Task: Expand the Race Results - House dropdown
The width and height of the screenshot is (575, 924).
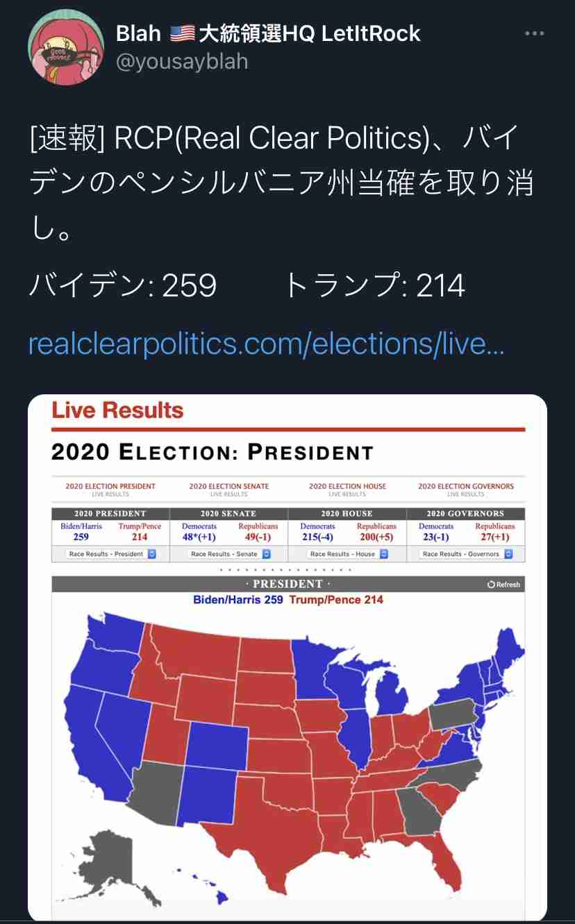Action: pos(347,554)
